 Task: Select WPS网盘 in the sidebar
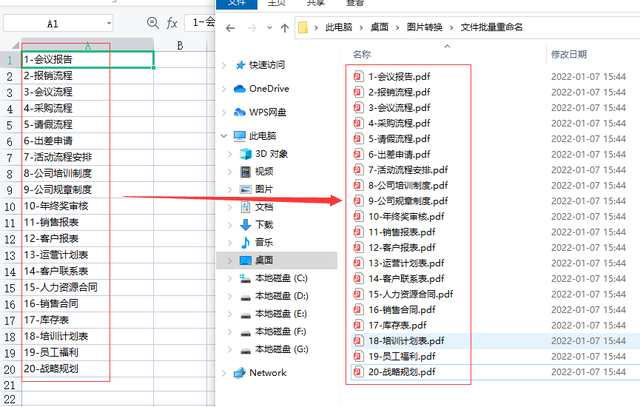coord(268,111)
